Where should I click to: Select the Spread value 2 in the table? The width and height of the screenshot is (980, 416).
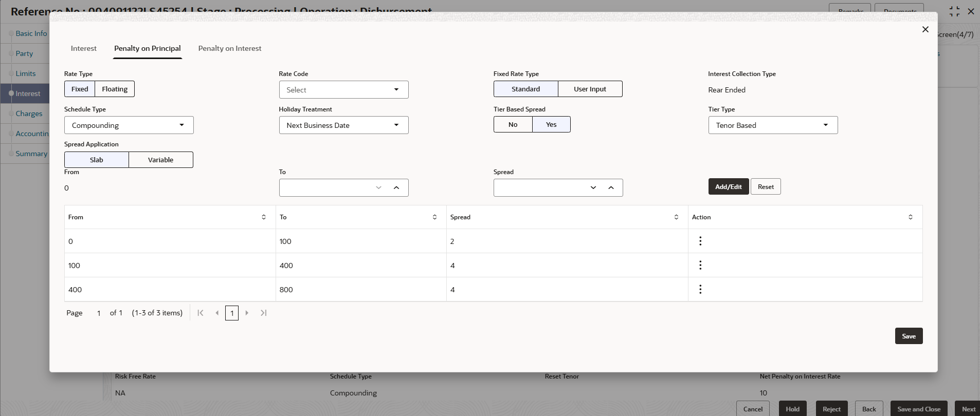(452, 241)
